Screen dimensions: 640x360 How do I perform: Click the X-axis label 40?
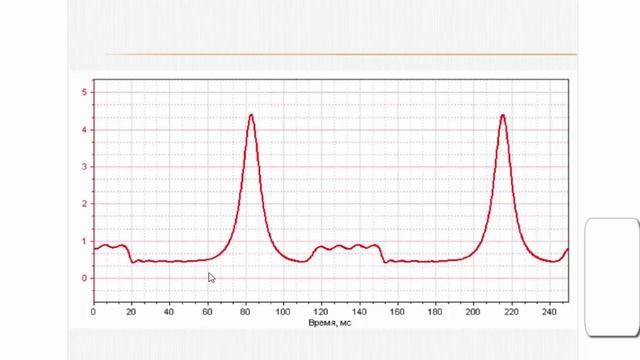pyautogui.click(x=169, y=312)
